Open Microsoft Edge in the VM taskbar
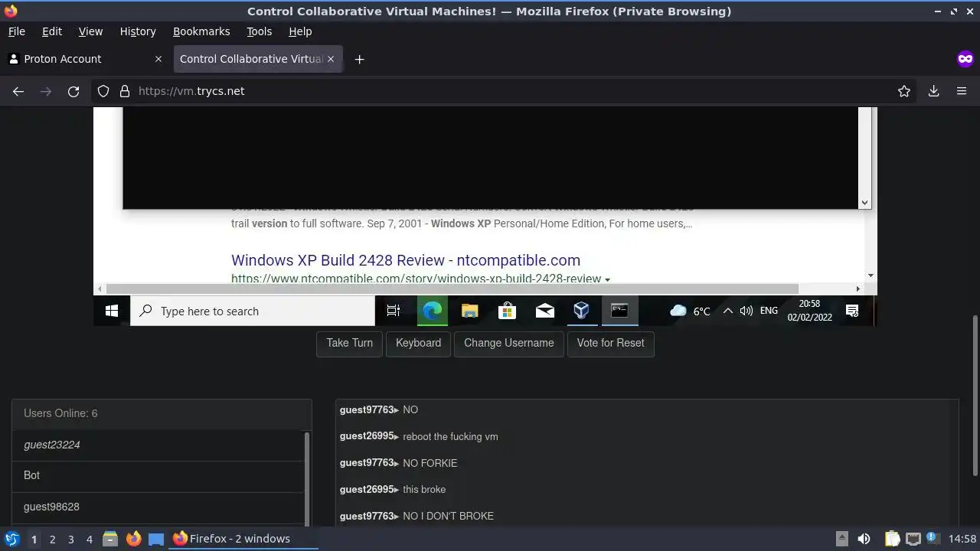Viewport: 980px width, 551px height. 433,311
